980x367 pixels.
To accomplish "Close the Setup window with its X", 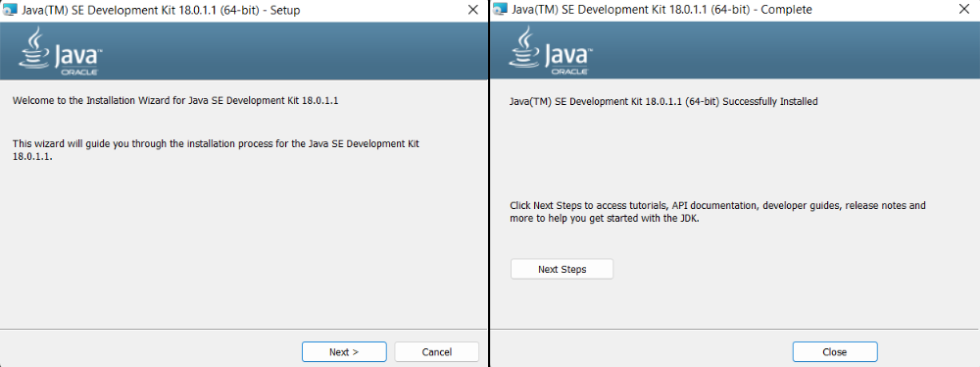I will point(473,10).
